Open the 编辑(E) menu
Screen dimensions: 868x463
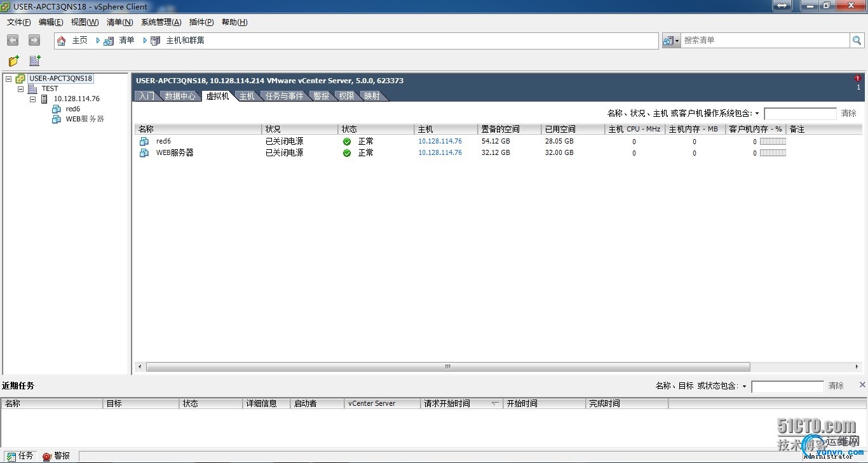click(51, 22)
